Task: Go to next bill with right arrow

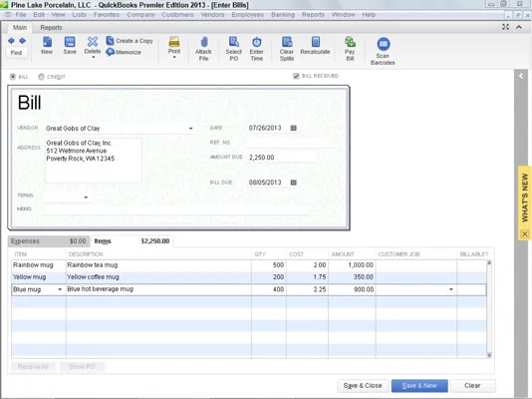Action: pos(22,41)
